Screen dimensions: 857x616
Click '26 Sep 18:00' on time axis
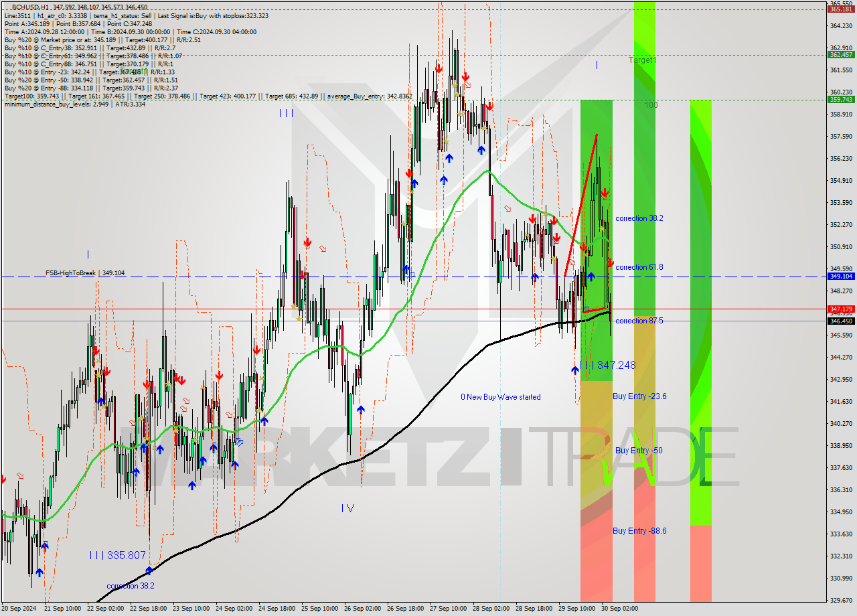pos(405,609)
